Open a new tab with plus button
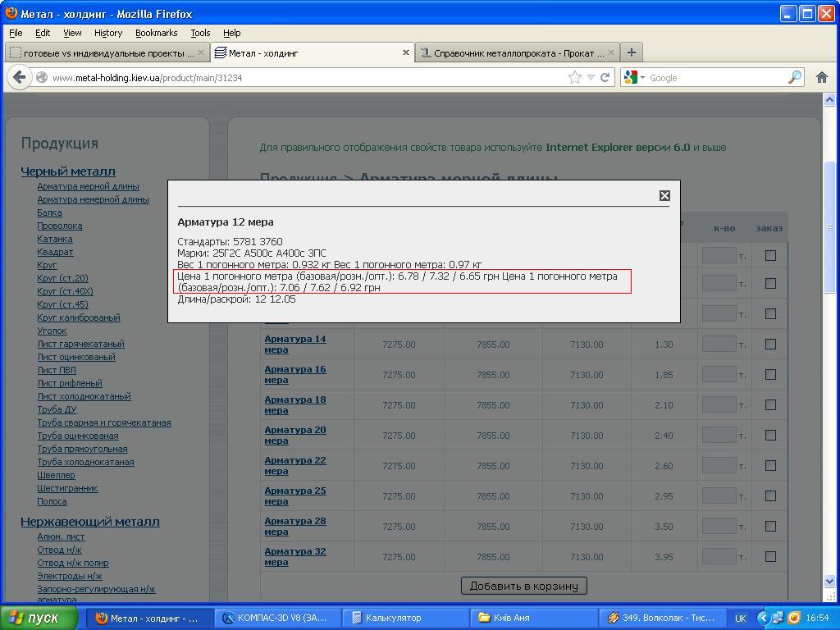The image size is (840, 630). 631,52
